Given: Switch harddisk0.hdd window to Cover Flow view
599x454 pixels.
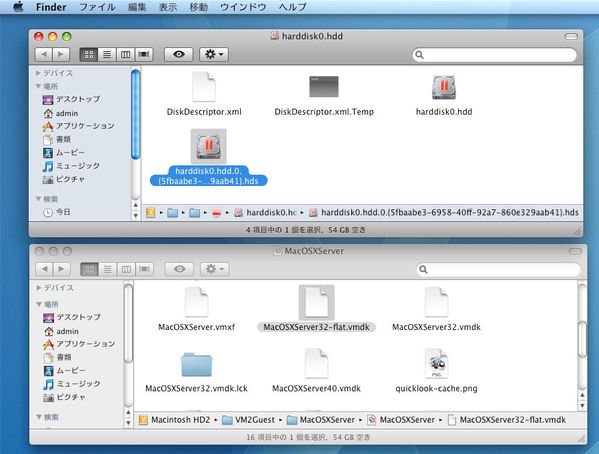Looking at the screenshot, I should click(x=144, y=54).
